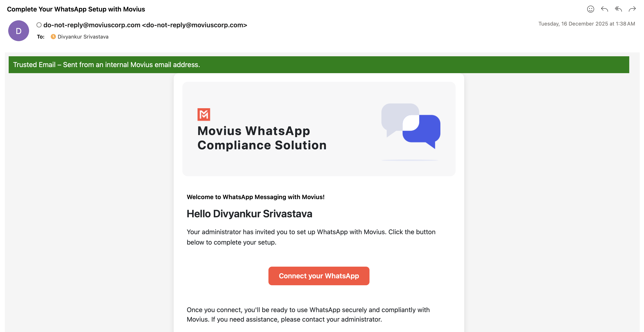
Task: Click the chat bubbles illustration
Action: [410, 126]
